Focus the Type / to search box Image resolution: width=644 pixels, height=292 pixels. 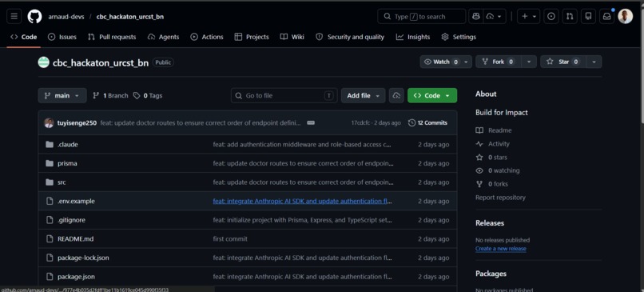tap(422, 17)
